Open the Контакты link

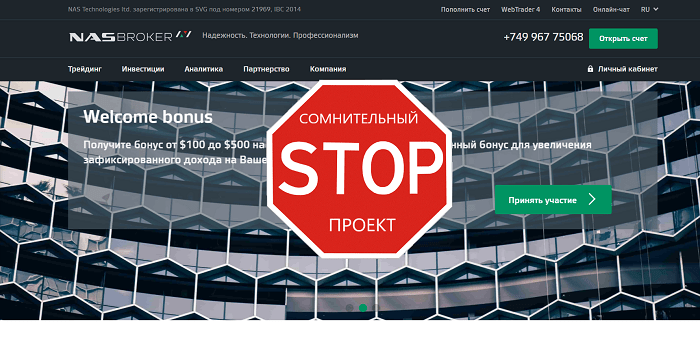click(x=566, y=9)
